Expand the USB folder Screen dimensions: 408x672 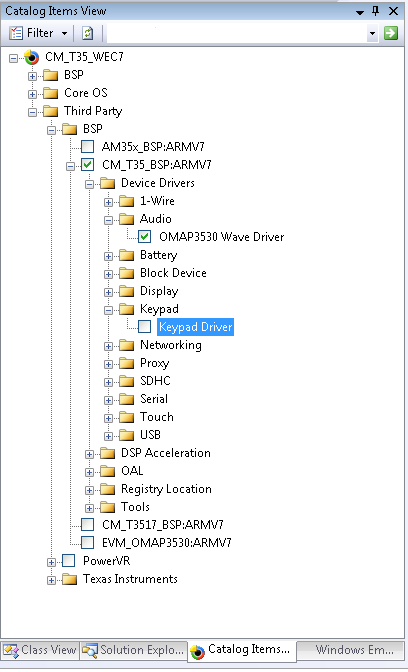tap(108, 436)
